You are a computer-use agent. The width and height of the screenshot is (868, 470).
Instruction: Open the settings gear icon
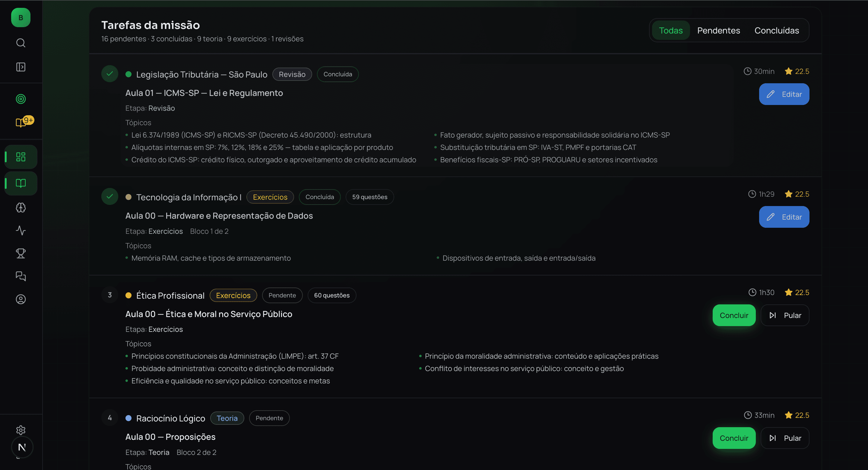tap(21, 430)
